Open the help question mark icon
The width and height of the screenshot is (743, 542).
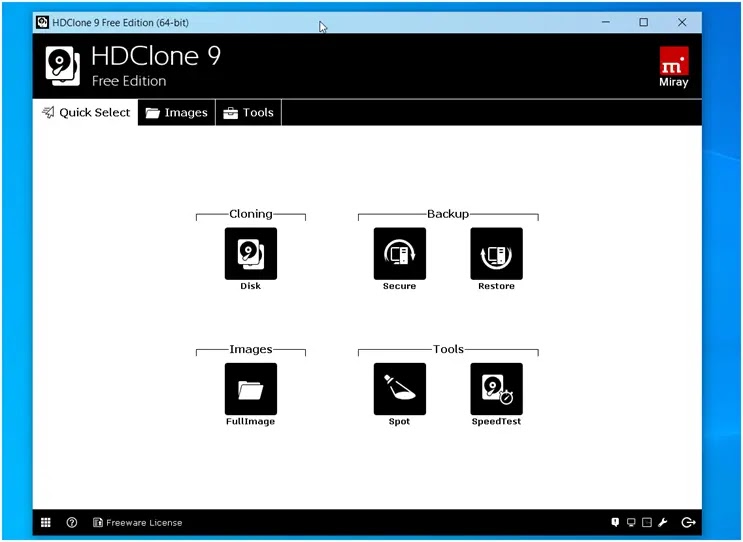(72, 522)
